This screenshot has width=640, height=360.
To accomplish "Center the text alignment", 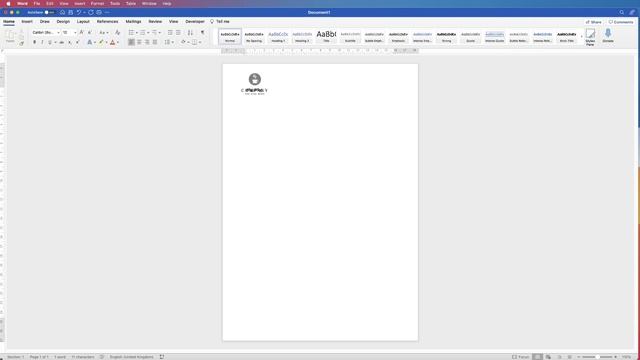I will tap(139, 42).
